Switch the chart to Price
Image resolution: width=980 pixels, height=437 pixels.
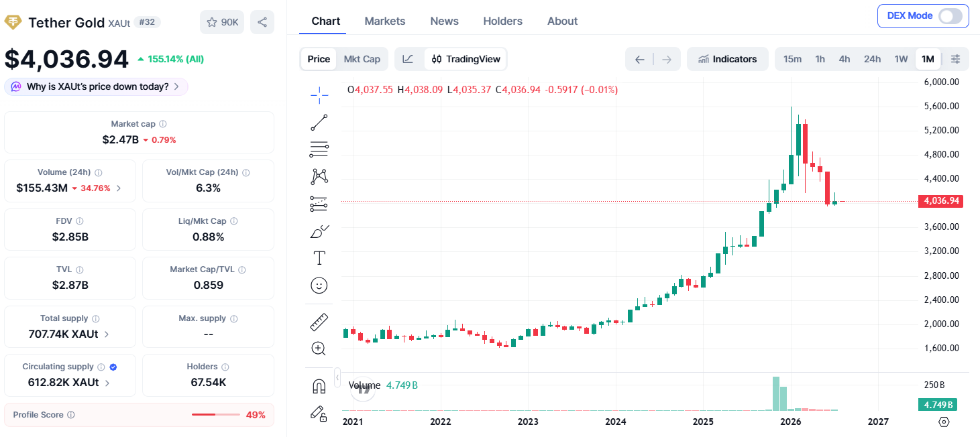coord(319,59)
